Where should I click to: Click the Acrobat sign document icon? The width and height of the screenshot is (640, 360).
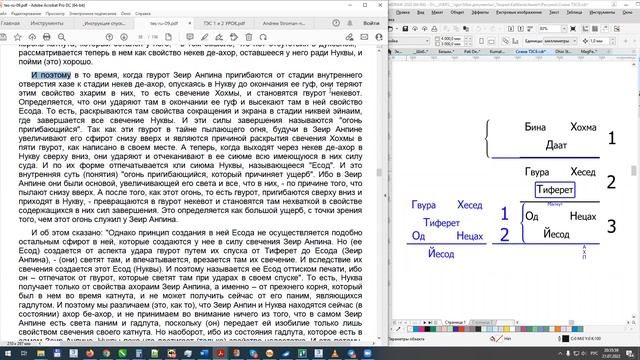click(219, 37)
